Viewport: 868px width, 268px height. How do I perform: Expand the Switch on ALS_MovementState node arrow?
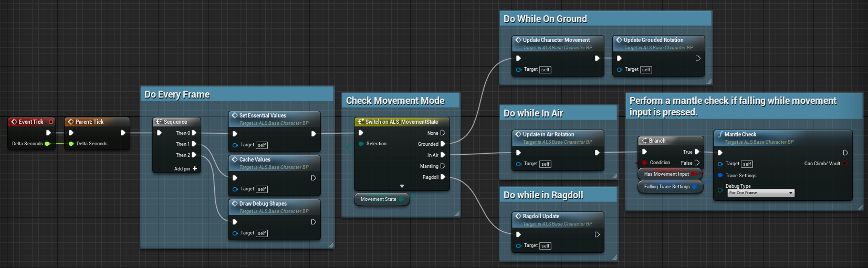[x=402, y=186]
